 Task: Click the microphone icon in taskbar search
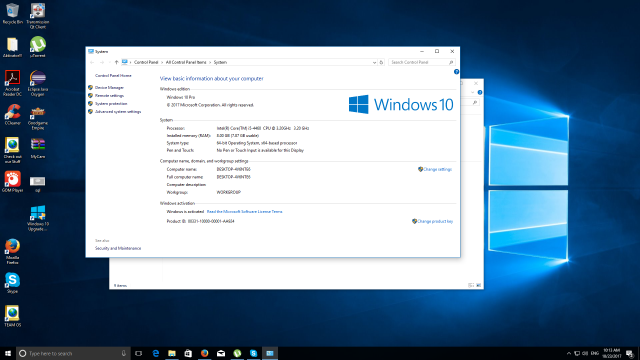click(124, 353)
